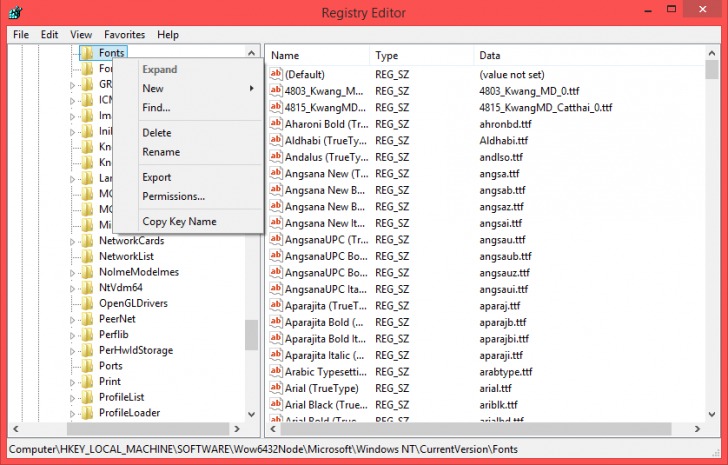Open the Help menu
The width and height of the screenshot is (728, 465).
pyautogui.click(x=168, y=35)
